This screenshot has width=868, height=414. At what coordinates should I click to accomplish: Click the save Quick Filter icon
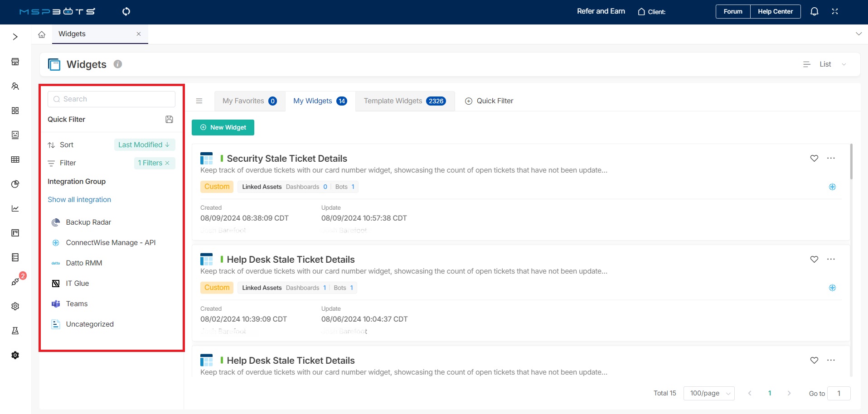169,120
